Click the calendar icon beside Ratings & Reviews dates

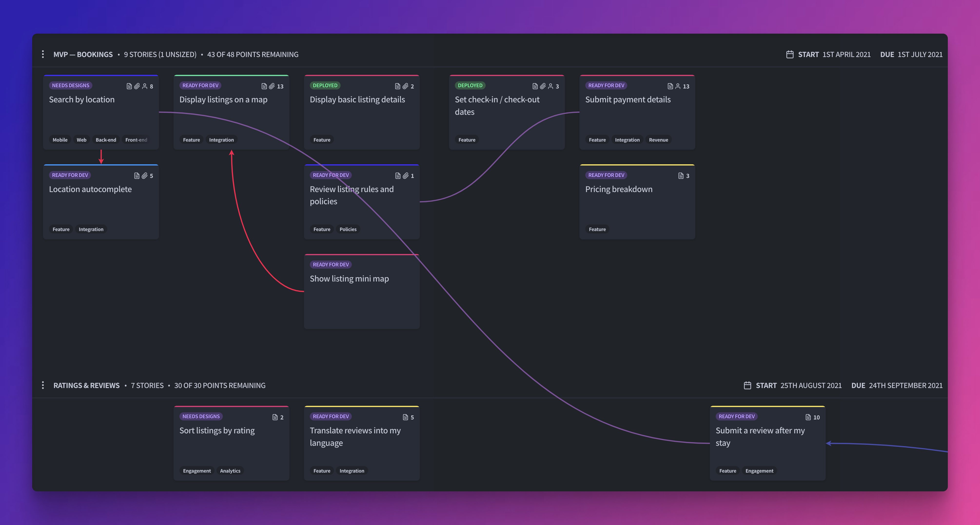point(748,385)
